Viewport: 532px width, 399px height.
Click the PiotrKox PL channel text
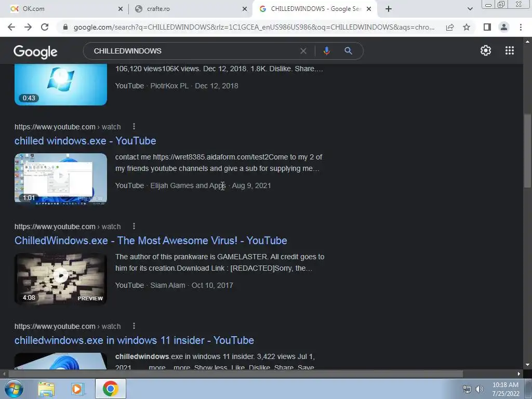point(169,86)
